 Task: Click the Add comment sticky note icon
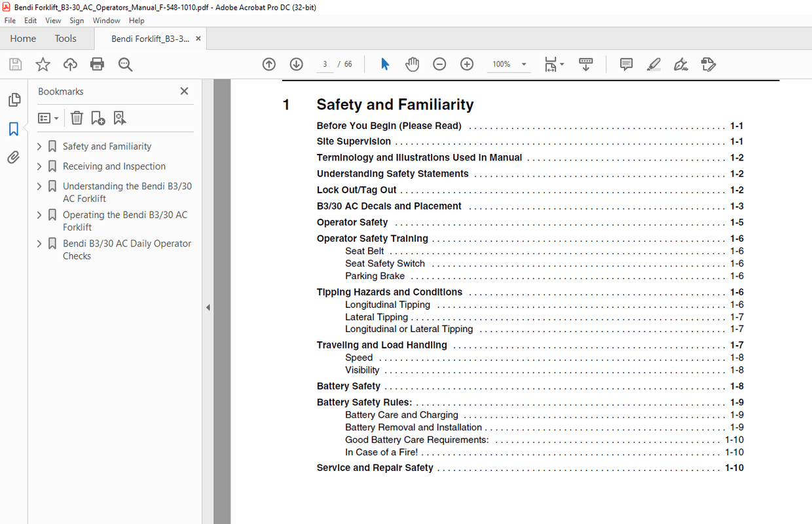626,64
